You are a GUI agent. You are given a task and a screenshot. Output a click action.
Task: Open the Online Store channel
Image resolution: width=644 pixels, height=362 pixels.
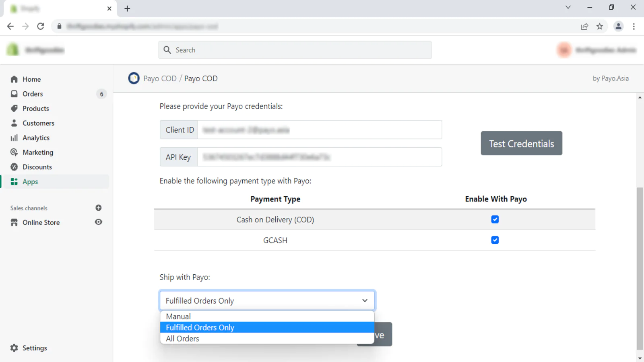tap(41, 222)
